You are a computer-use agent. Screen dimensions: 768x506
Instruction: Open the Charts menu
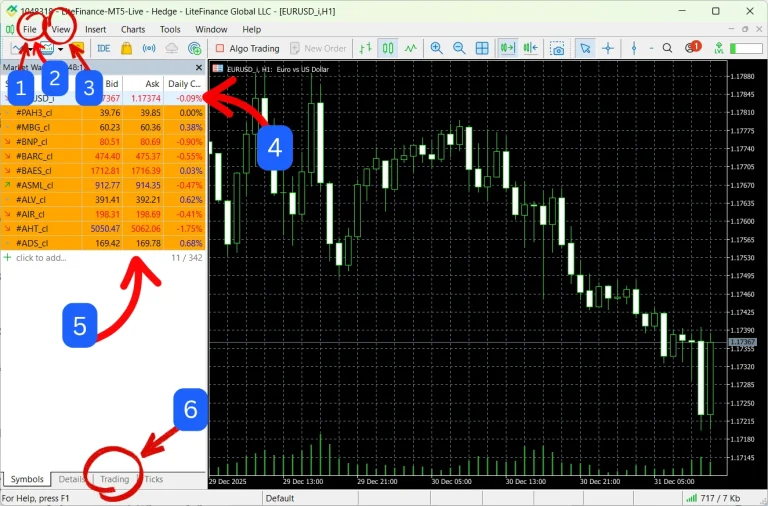[133, 29]
